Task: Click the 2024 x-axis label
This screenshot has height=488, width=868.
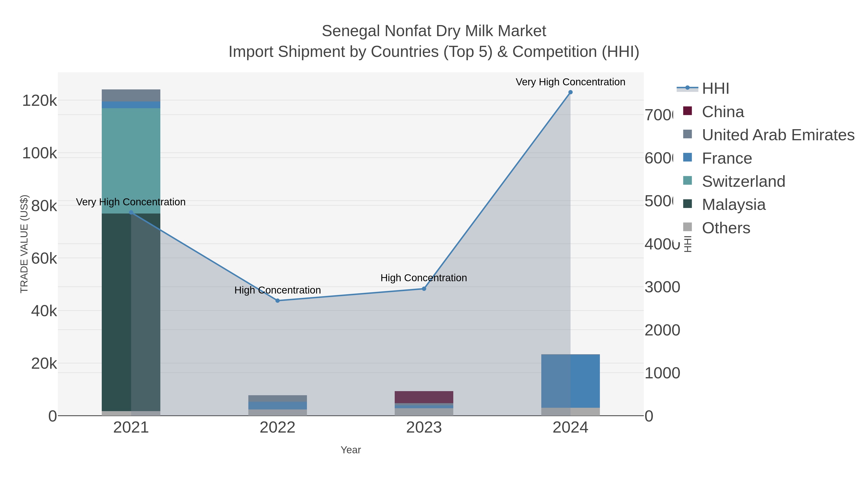Action: pyautogui.click(x=570, y=428)
